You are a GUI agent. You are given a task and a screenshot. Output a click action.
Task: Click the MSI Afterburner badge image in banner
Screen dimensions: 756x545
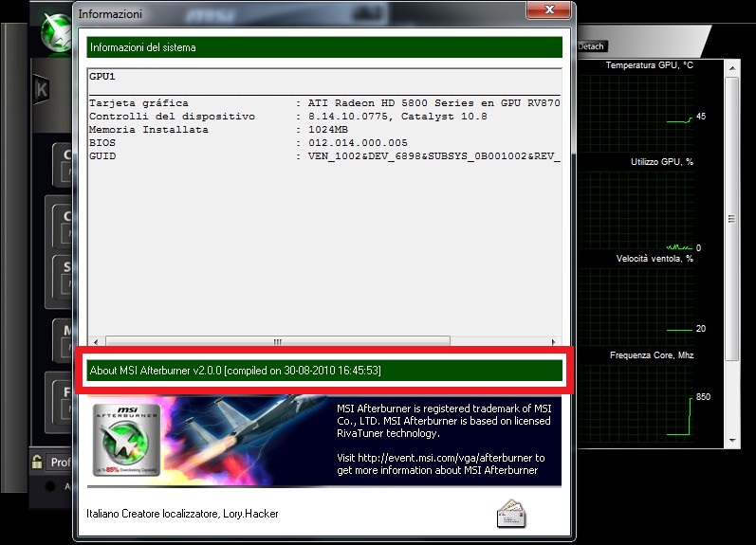[x=126, y=441]
